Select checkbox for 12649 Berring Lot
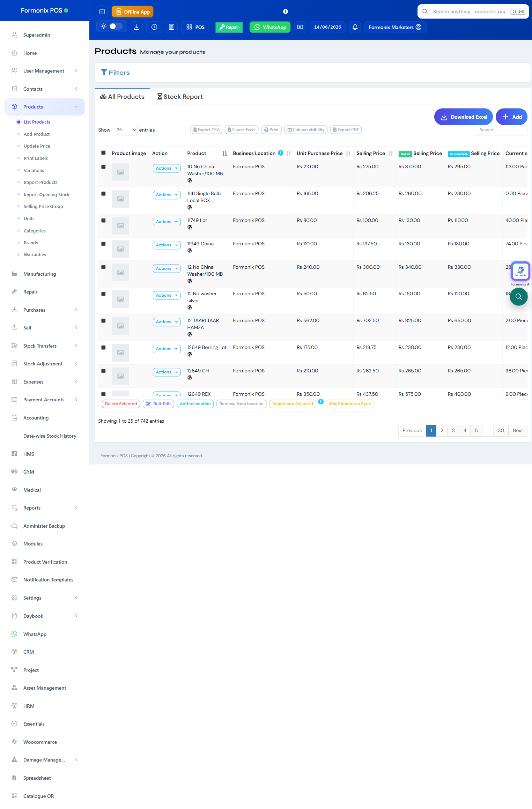 tap(103, 348)
